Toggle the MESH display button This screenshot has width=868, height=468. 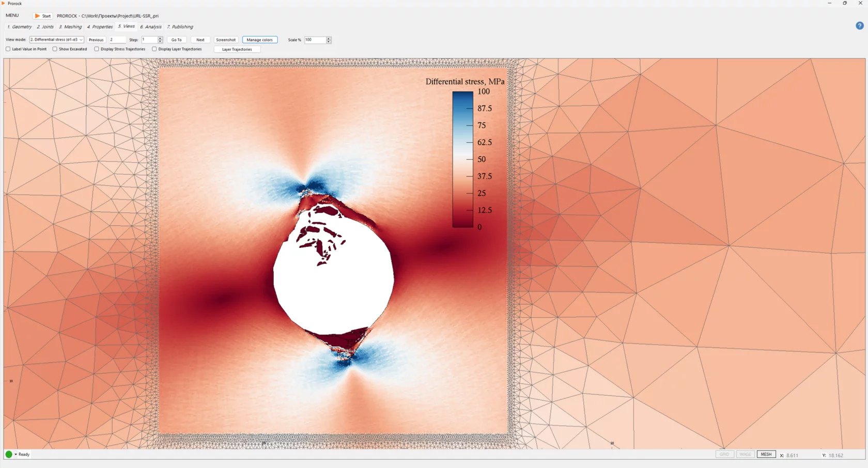766,455
